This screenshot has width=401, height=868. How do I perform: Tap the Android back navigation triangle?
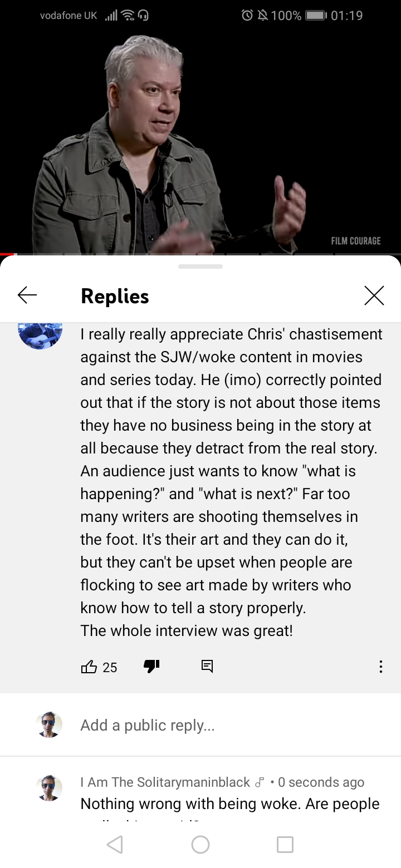click(x=115, y=844)
